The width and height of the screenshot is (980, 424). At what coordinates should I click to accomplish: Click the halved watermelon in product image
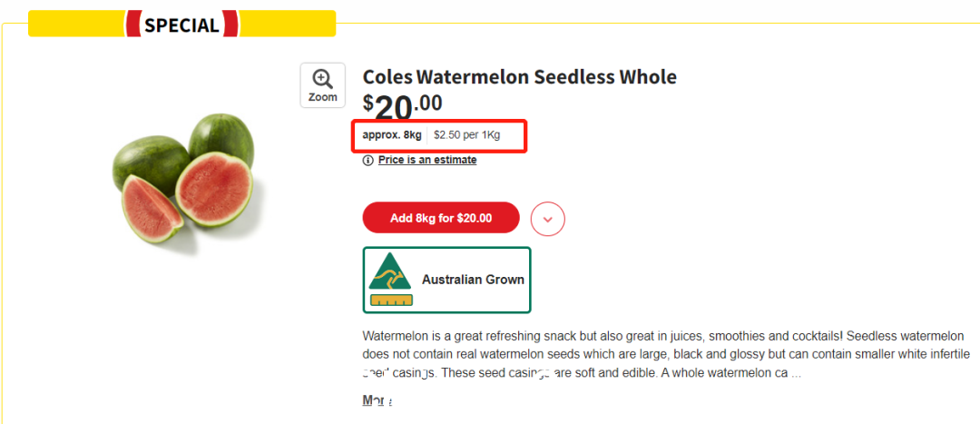214,189
